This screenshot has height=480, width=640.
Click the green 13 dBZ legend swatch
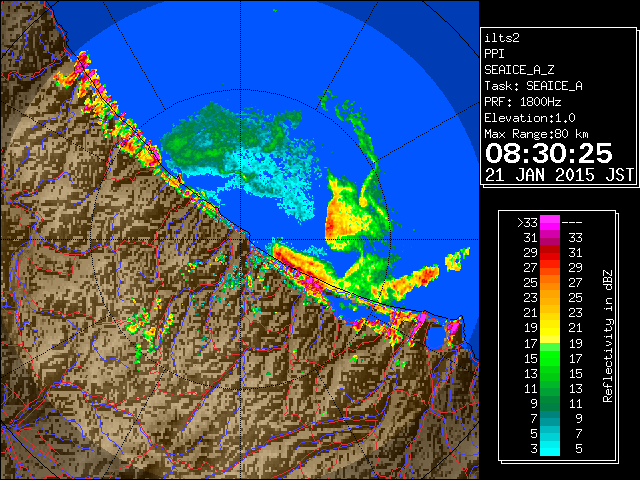point(550,373)
